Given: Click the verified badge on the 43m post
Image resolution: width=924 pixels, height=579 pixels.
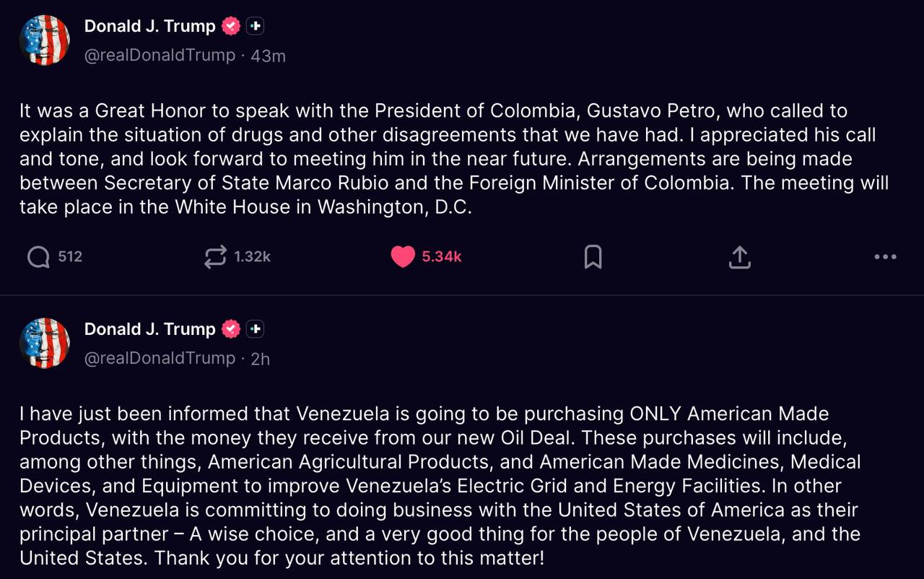Looking at the screenshot, I should pyautogui.click(x=230, y=26).
